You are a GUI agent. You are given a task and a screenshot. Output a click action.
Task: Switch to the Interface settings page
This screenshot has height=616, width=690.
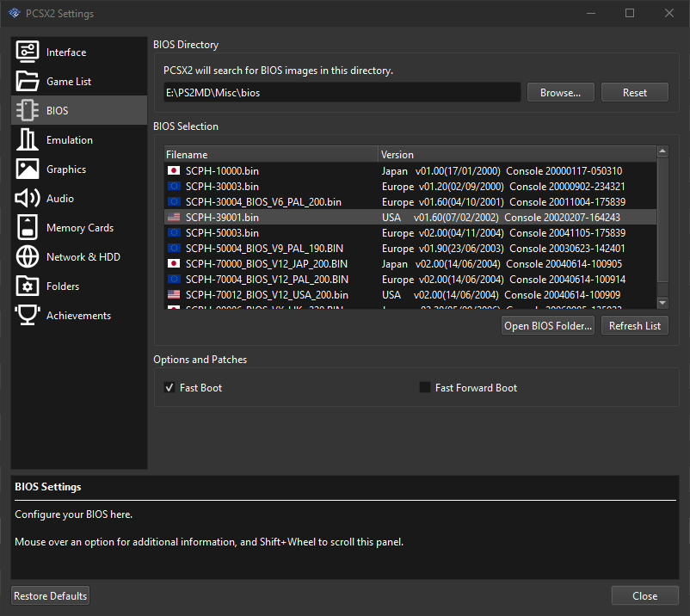click(x=79, y=52)
